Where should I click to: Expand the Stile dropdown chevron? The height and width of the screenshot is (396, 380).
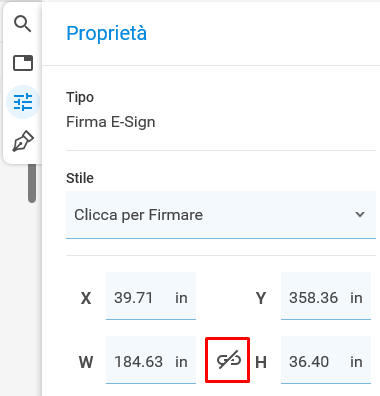(360, 214)
